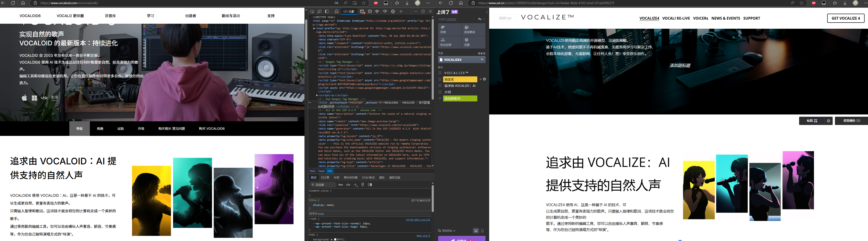Click the 特征 features tab on VOCALOID page
Viewport: 868px width, 241px height.
tap(80, 128)
